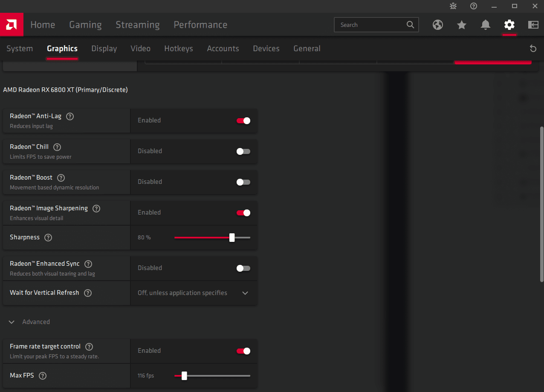The height and width of the screenshot is (392, 544).
Task: Show help for Sharpness setting
Action: (x=48, y=238)
